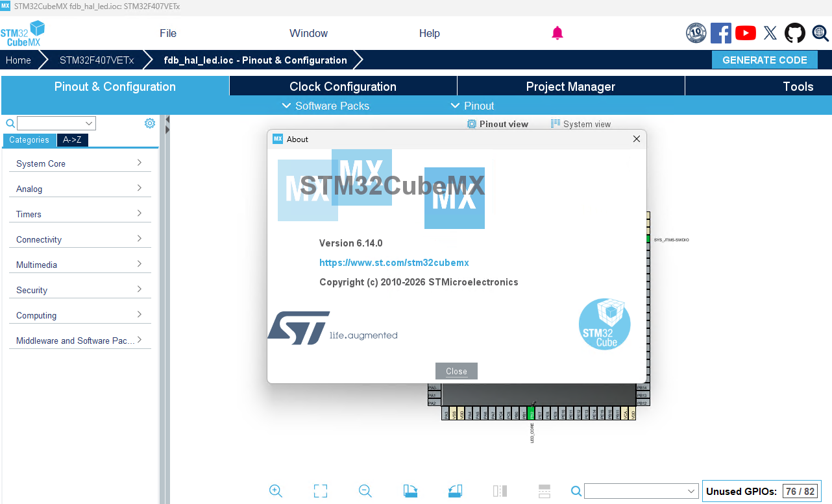The width and height of the screenshot is (832, 504).
Task: Rotate the chip view clockwise
Action: tap(410, 491)
